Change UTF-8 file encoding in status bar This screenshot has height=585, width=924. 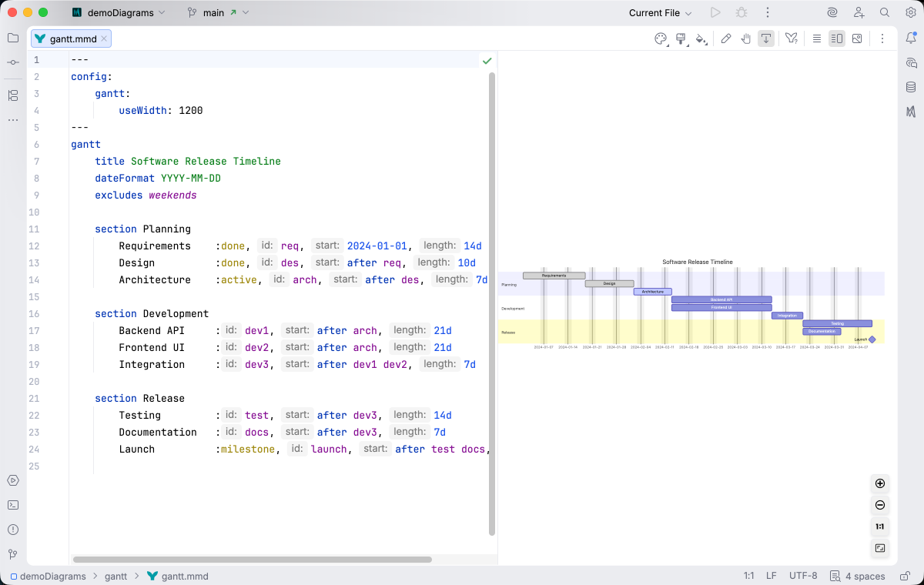pyautogui.click(x=803, y=576)
